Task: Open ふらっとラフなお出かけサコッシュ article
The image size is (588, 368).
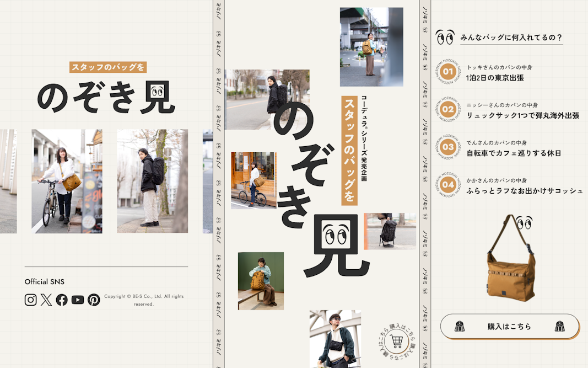Action: point(525,191)
